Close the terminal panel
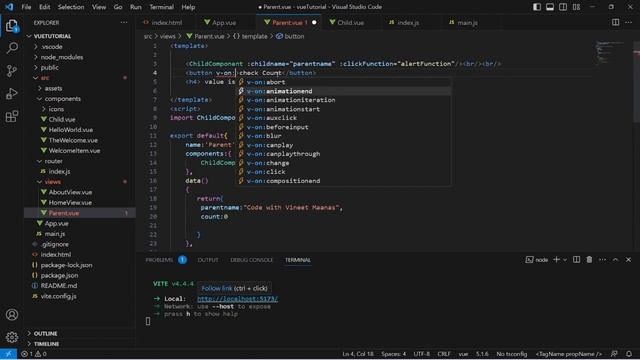 pyautogui.click(x=629, y=260)
